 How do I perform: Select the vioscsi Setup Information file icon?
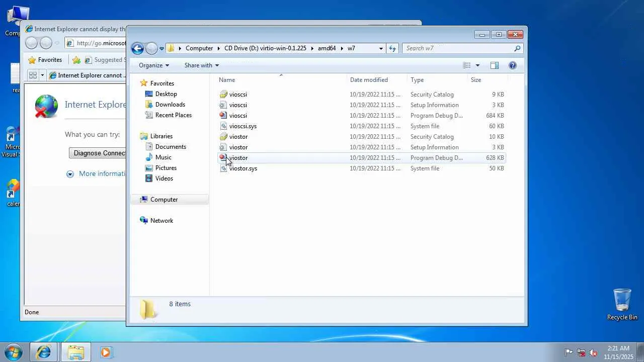(x=224, y=105)
